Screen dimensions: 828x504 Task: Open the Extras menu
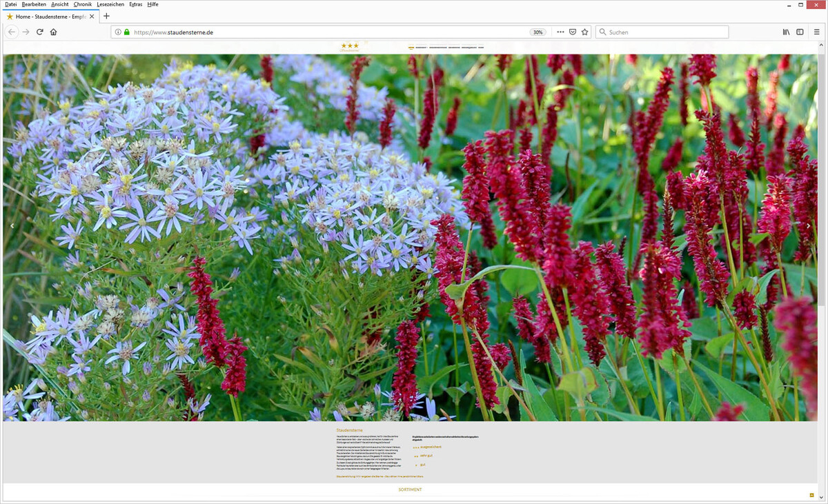click(x=136, y=4)
